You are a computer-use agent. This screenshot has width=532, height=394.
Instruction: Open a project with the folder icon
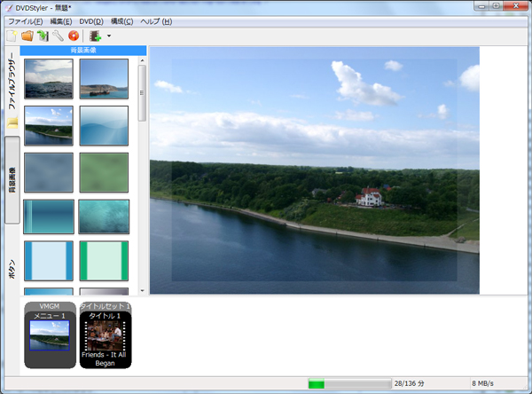tap(27, 36)
